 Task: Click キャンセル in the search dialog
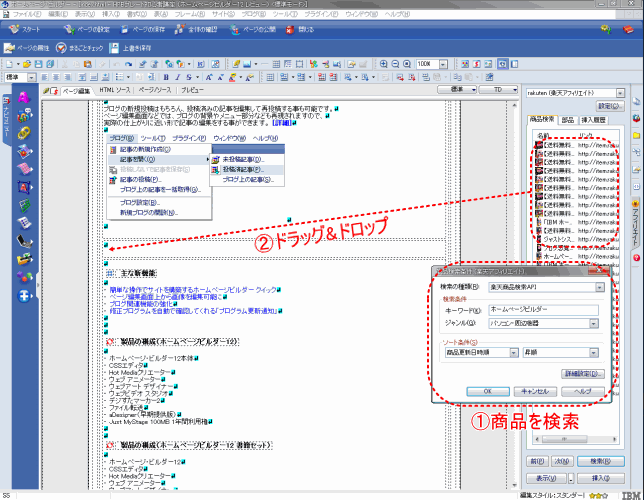tap(535, 392)
